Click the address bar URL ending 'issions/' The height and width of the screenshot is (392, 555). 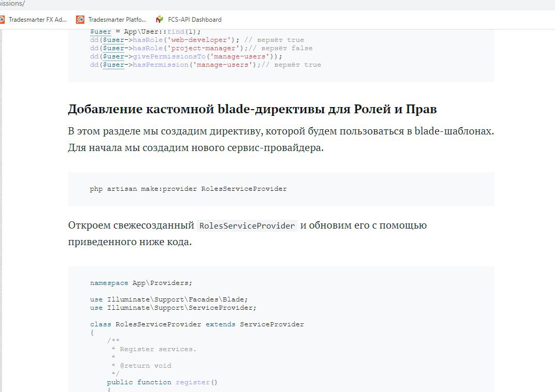tap(12, 4)
